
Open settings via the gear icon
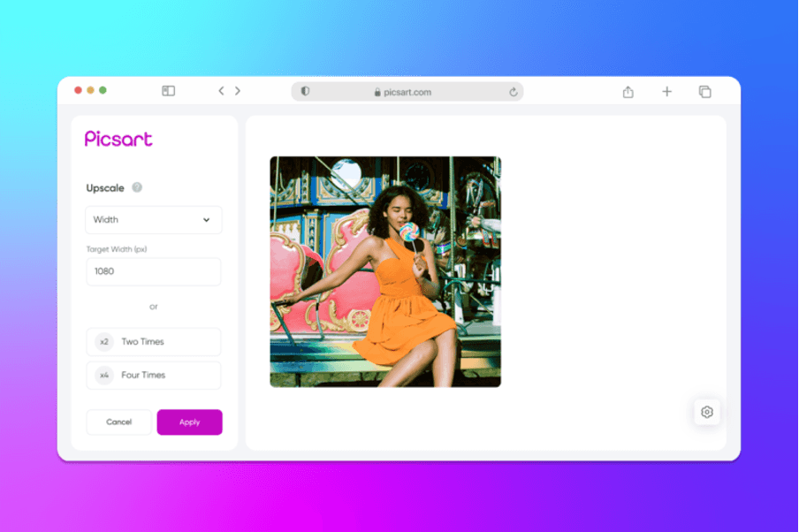click(x=706, y=412)
